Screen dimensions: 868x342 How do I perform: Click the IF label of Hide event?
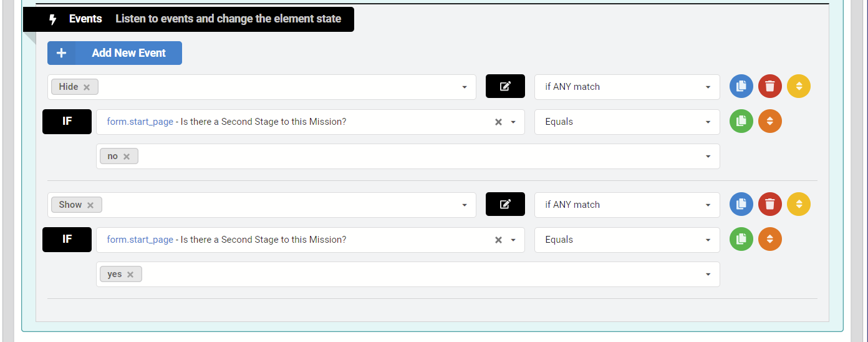click(67, 121)
